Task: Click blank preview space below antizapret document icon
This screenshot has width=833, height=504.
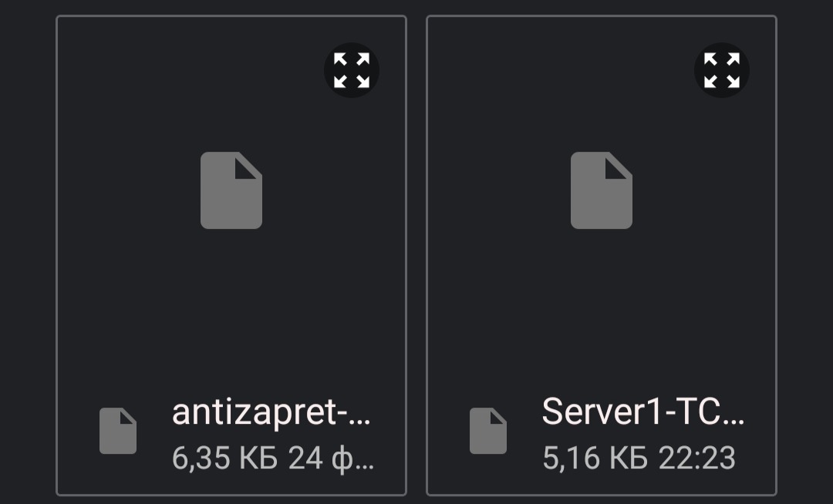Action: (x=231, y=308)
